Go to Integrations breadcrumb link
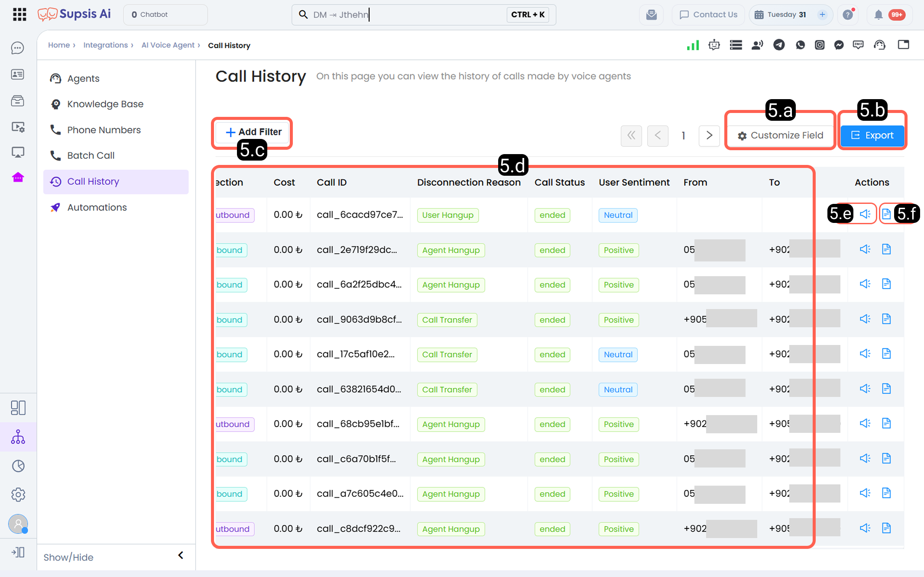 coord(105,45)
